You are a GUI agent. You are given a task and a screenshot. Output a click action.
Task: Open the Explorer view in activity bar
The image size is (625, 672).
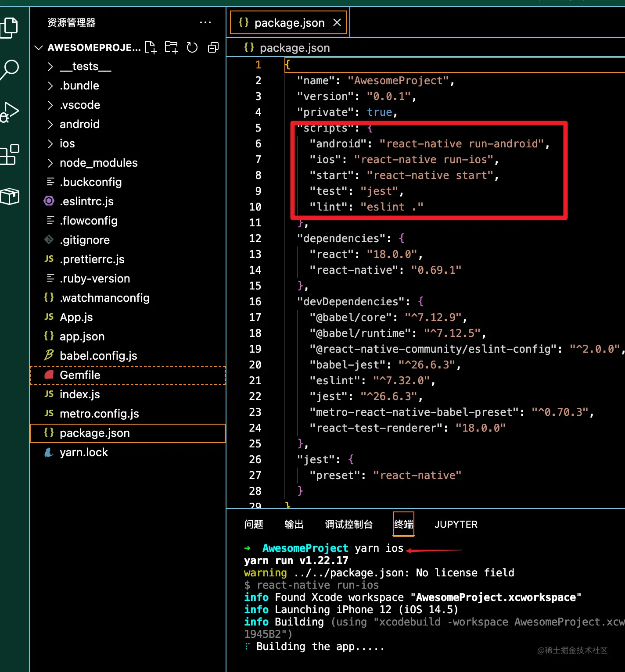click(9, 28)
